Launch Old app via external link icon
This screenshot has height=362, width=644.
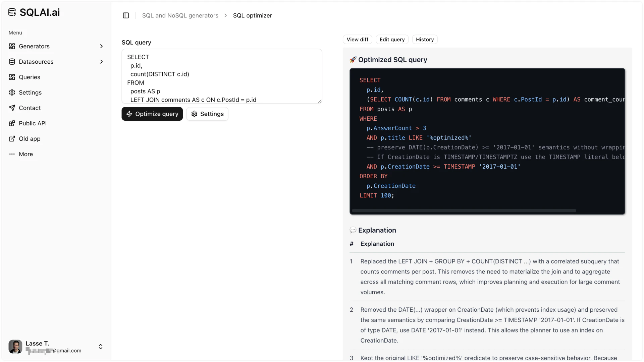click(12, 138)
